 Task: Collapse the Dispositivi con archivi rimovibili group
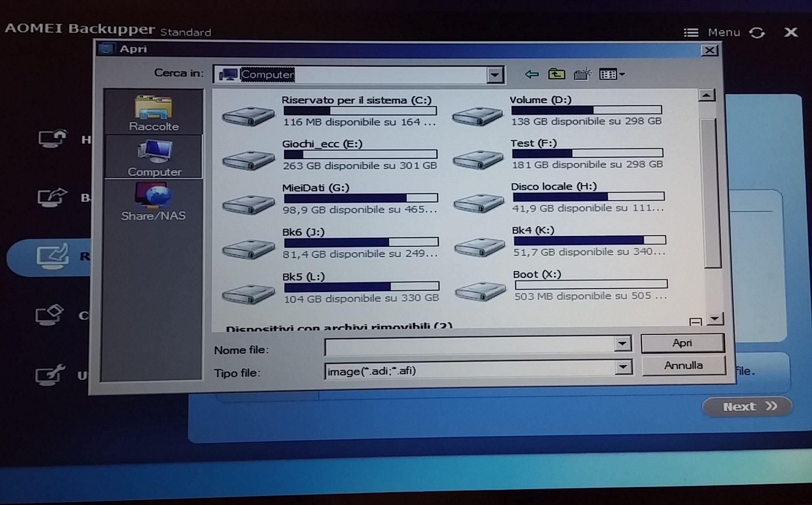(x=696, y=322)
